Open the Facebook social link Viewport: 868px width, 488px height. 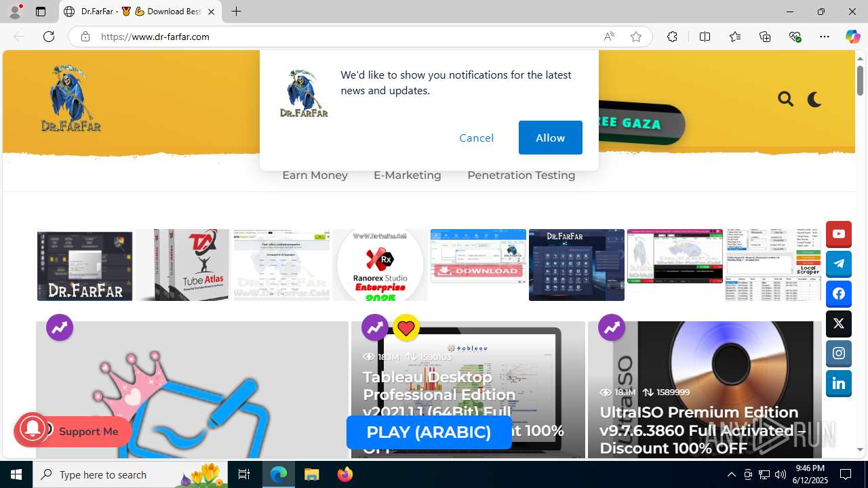(839, 294)
